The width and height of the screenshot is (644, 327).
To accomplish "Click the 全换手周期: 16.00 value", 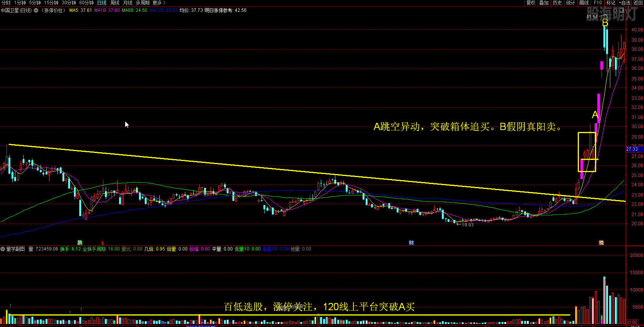I will click(101, 249).
